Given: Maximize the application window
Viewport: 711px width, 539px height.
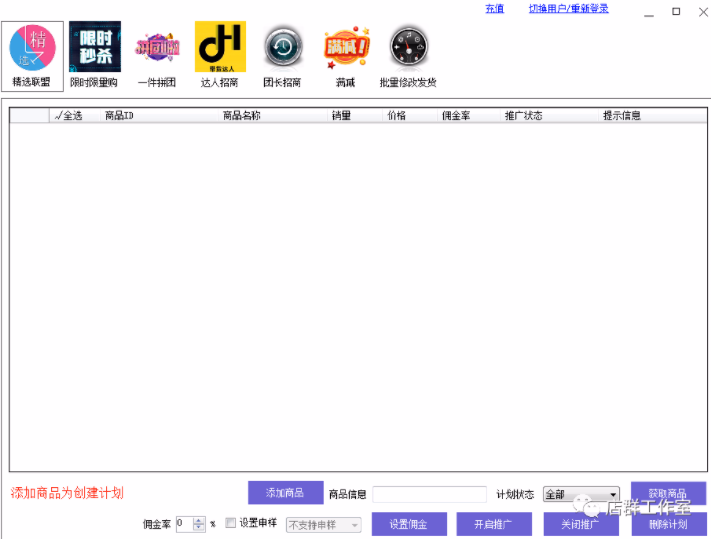Looking at the screenshot, I should (676, 11).
